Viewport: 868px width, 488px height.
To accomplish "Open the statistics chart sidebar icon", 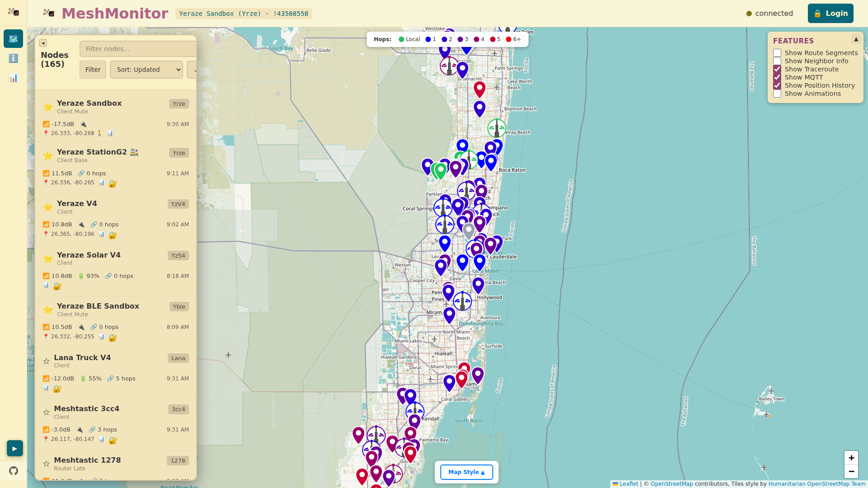I will 13,78.
